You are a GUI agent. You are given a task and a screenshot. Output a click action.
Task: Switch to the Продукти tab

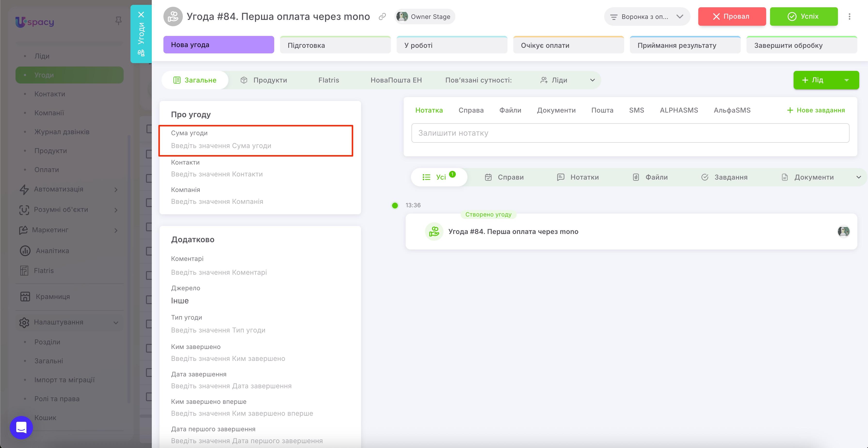tap(264, 80)
